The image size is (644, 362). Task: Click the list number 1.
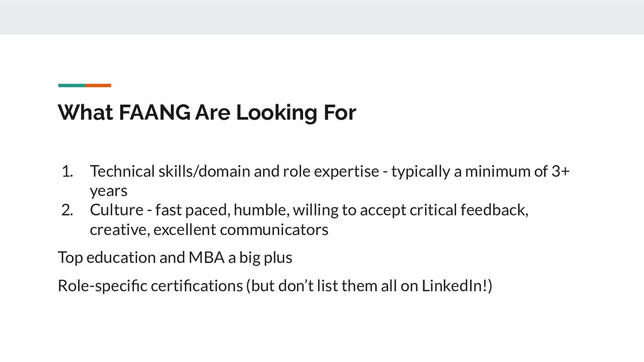point(67,172)
